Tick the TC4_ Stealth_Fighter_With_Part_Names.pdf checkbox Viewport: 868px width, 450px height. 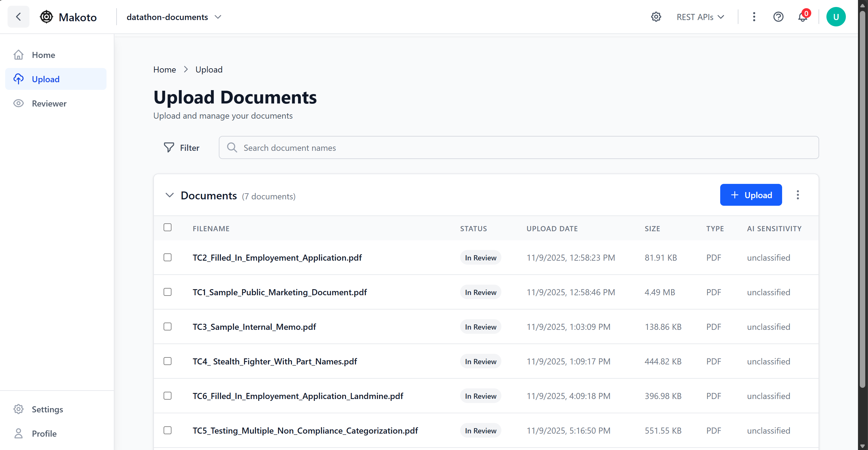pyautogui.click(x=168, y=361)
